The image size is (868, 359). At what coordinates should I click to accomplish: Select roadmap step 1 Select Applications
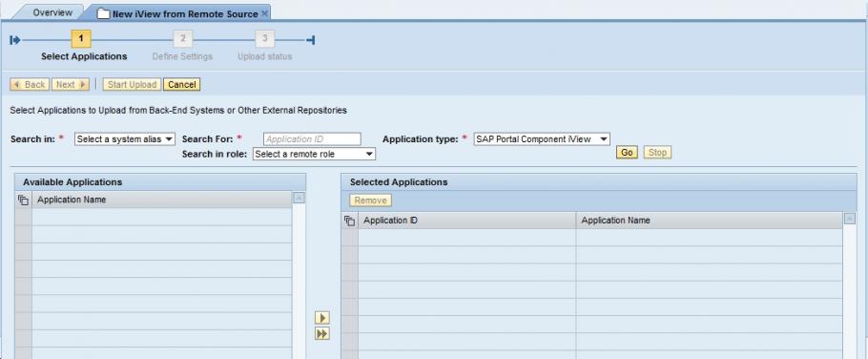pos(81,39)
